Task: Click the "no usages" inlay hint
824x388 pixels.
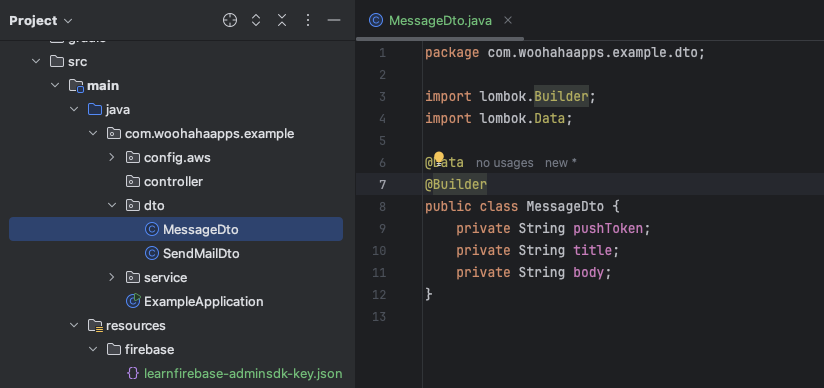Action: click(x=504, y=163)
